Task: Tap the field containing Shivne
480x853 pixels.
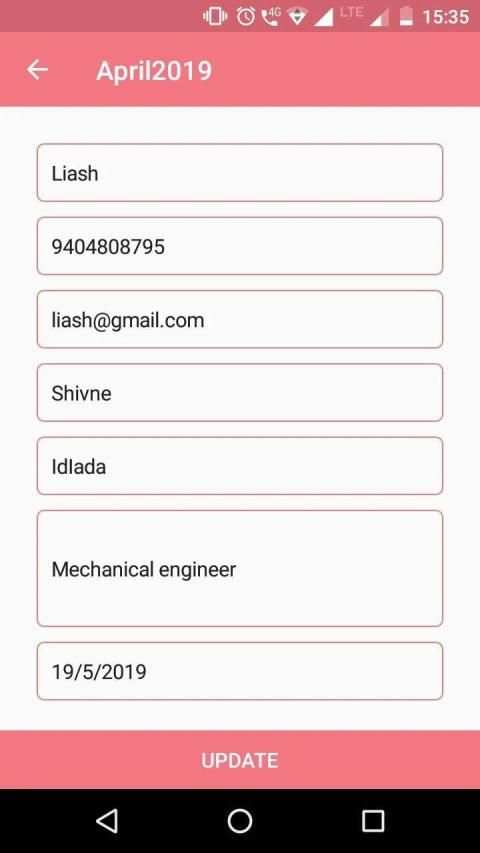Action: (240, 392)
